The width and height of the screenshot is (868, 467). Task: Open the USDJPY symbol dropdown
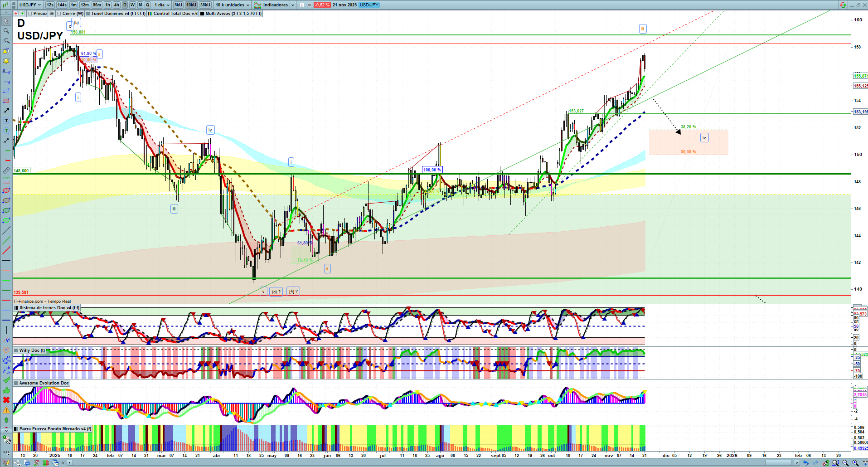coord(30,5)
